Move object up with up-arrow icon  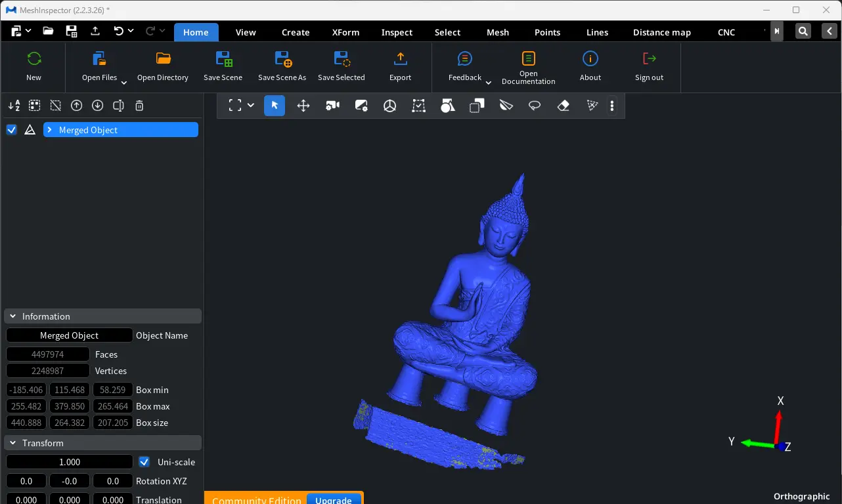(x=77, y=106)
